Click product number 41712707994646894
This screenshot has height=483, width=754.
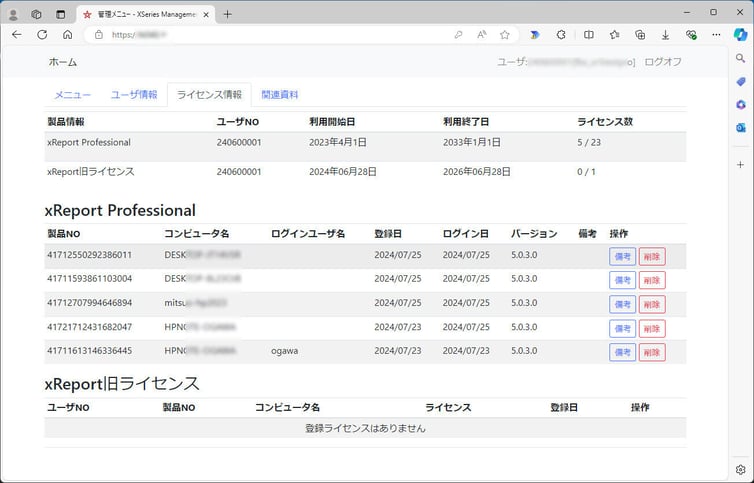[89, 303]
